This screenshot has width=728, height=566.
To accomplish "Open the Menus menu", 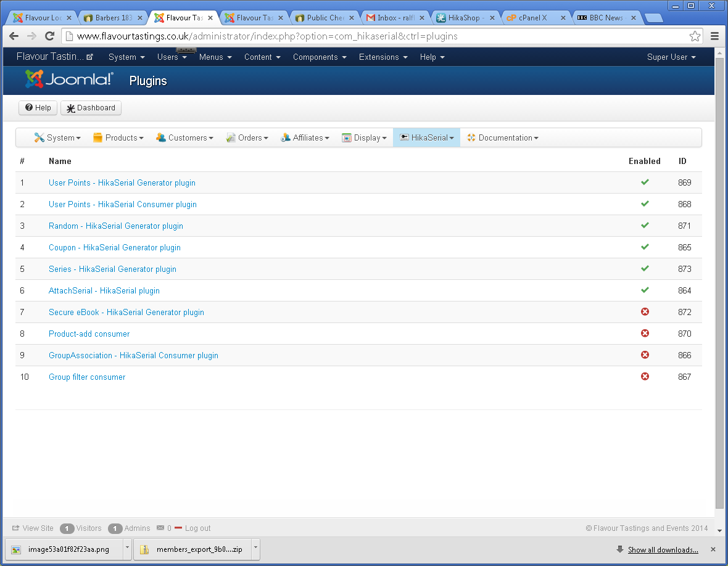I will point(215,57).
